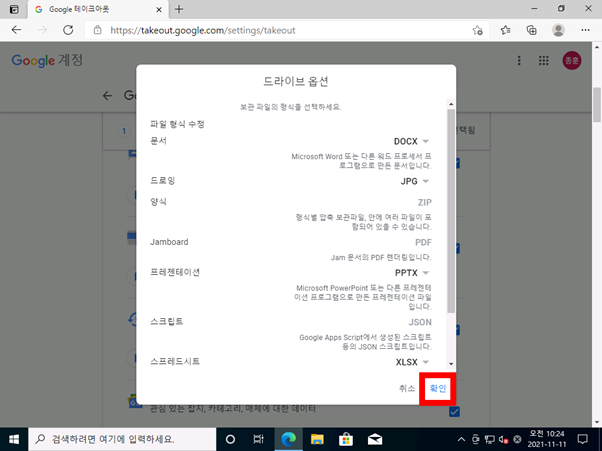Click Edge icon in taskbar

tap(288, 439)
